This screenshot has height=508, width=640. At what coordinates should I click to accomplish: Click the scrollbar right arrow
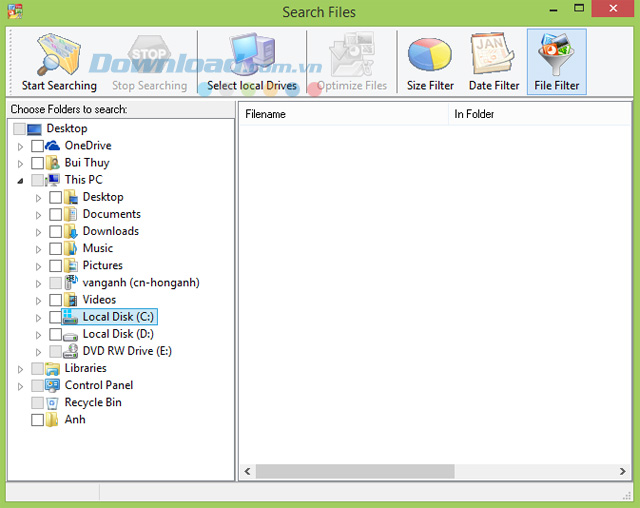tap(622, 471)
